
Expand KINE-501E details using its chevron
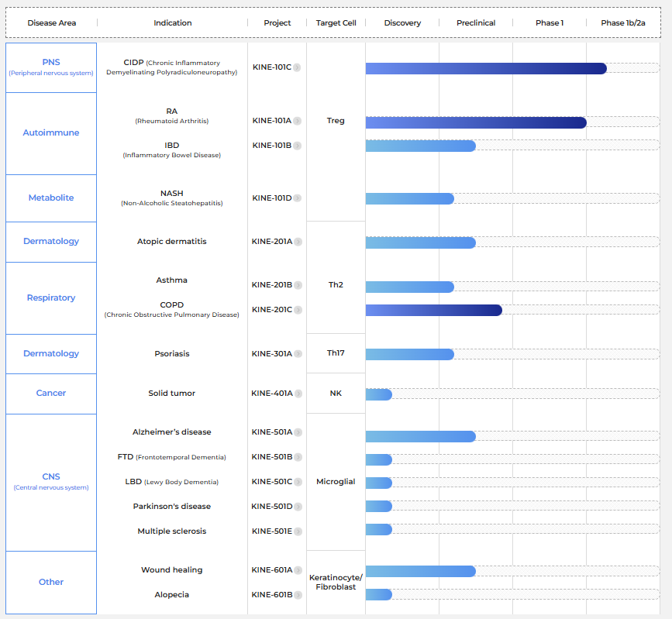pos(298,531)
